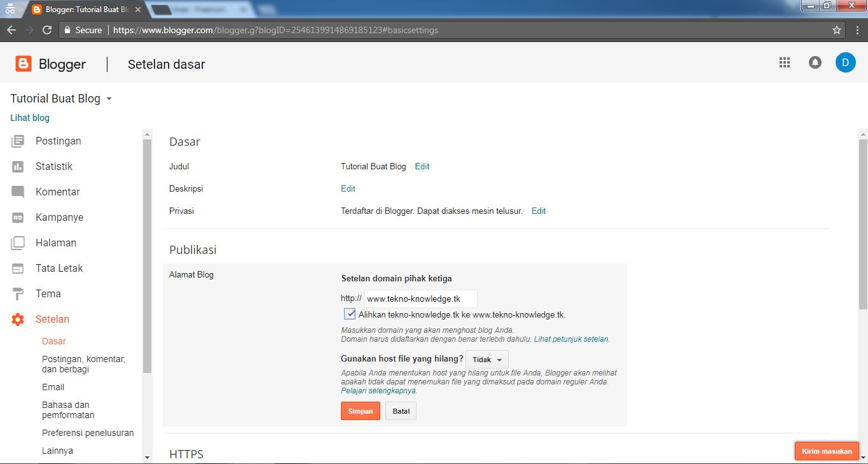
Task: Click the Simpan button
Action: click(x=361, y=411)
